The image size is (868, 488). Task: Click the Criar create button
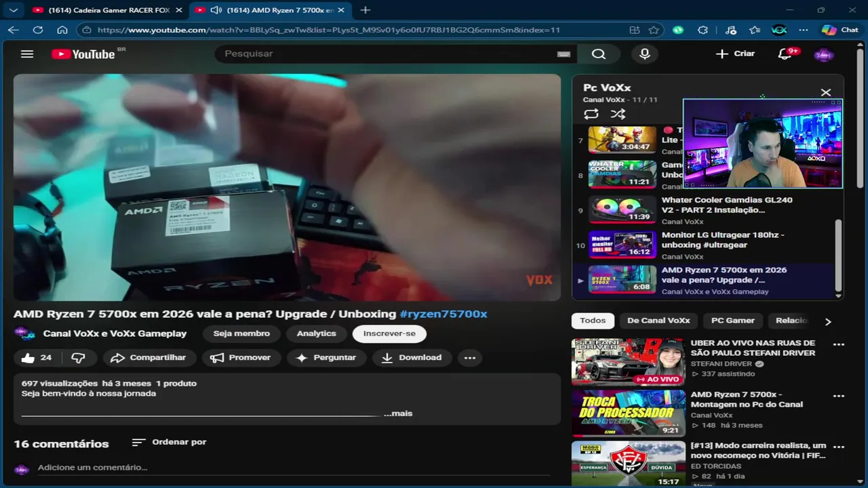(736, 54)
